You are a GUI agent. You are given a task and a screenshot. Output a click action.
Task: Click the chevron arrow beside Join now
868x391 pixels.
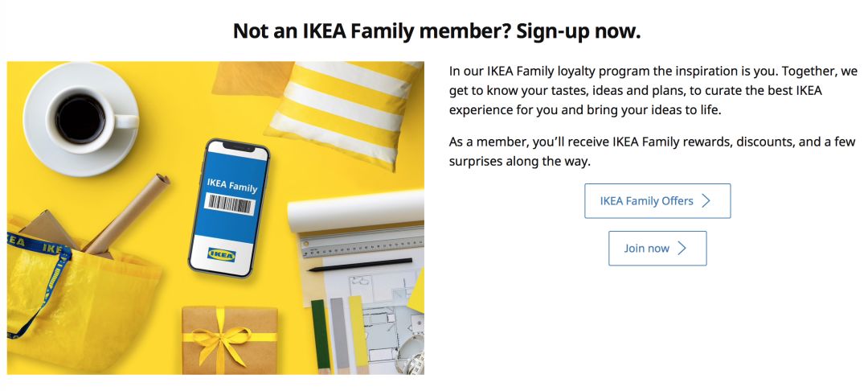pos(682,249)
